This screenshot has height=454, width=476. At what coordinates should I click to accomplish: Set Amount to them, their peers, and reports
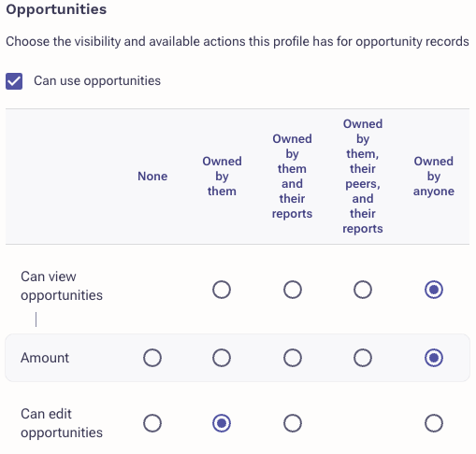point(363,358)
